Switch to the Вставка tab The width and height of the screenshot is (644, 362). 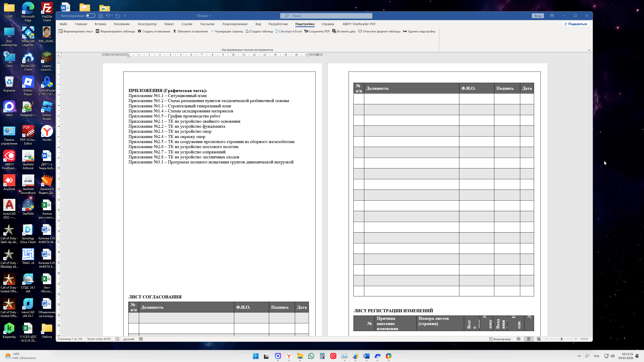point(100,24)
